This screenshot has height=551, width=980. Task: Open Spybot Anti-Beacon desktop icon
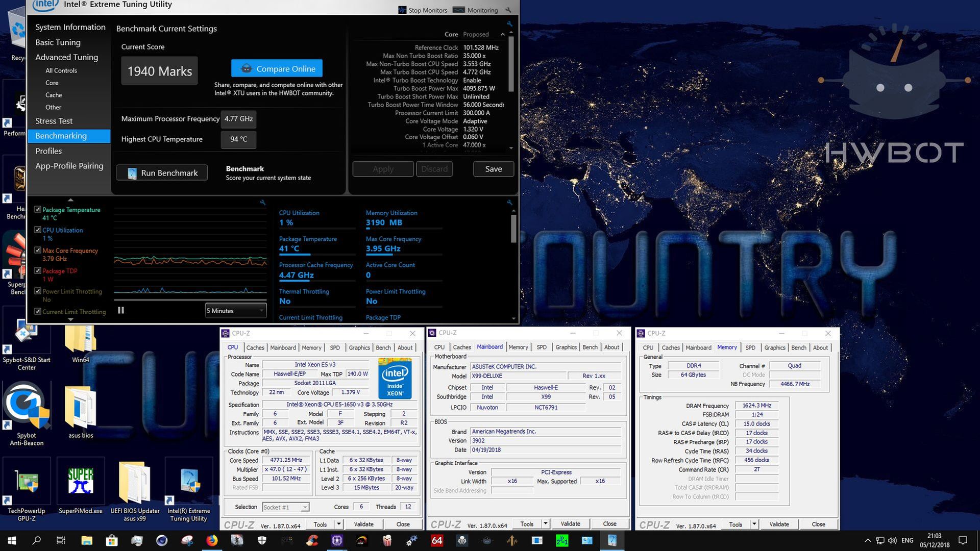pos(27,414)
